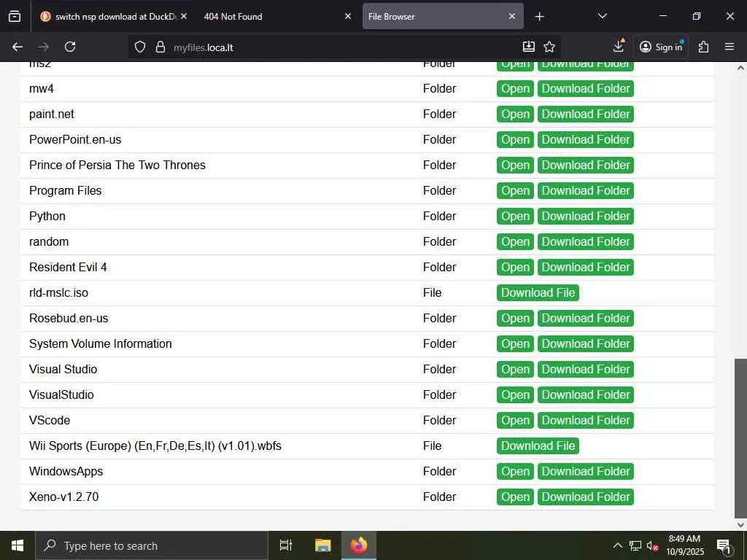Open the WindowsApps folder

point(515,472)
